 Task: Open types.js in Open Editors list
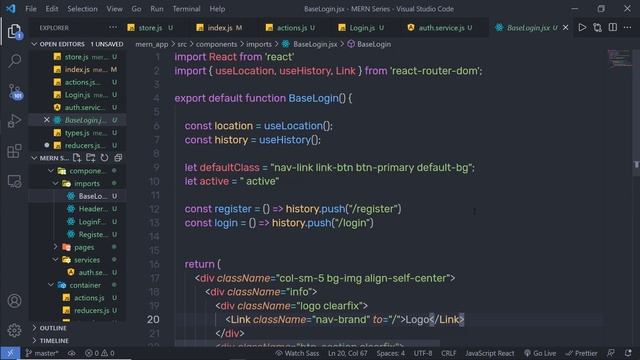77,133
